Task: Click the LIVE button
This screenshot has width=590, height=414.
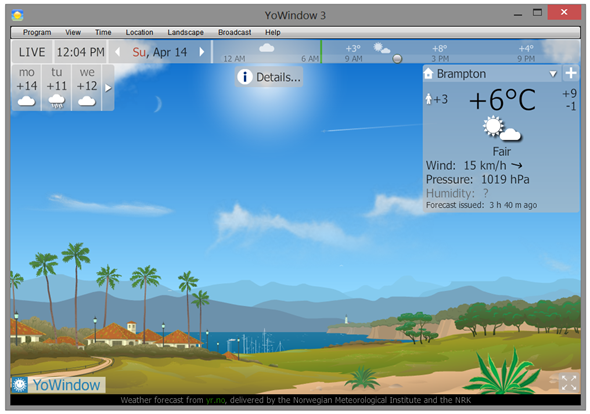Action: pos(32,52)
